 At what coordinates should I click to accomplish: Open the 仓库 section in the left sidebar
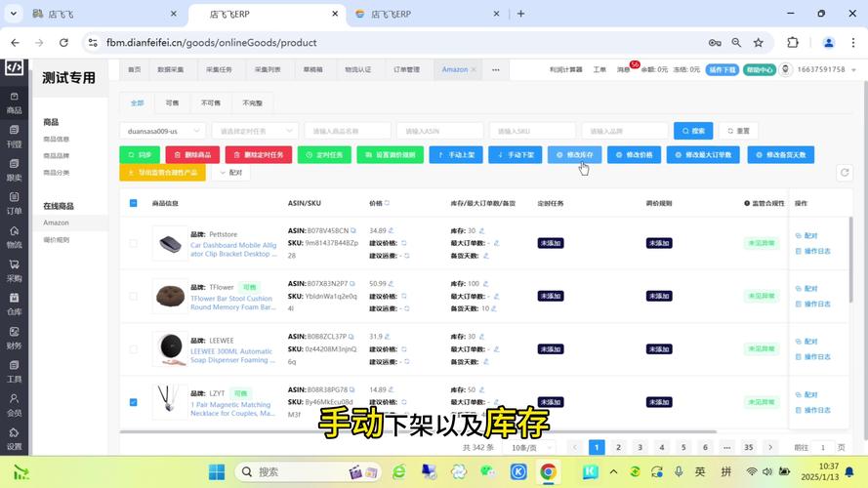[15, 305]
